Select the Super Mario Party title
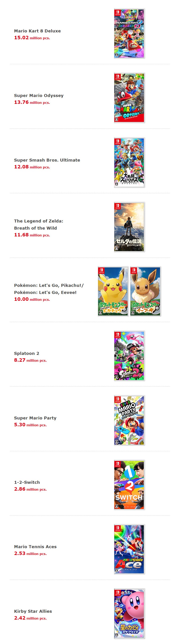 tap(35, 418)
